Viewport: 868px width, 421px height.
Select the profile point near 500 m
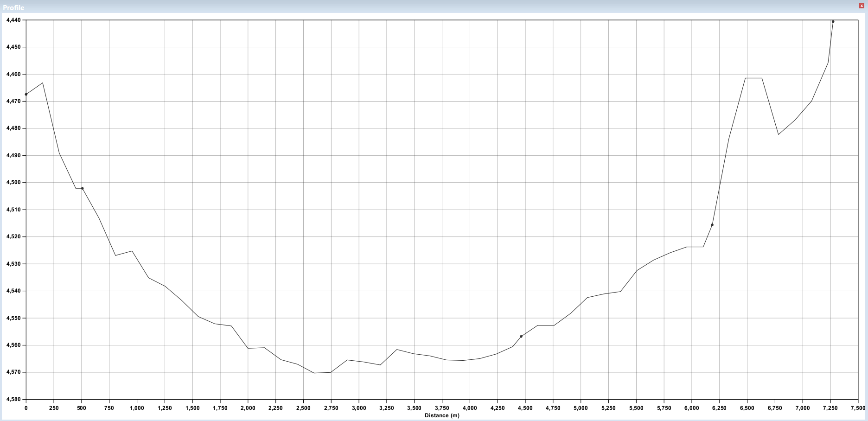click(83, 188)
